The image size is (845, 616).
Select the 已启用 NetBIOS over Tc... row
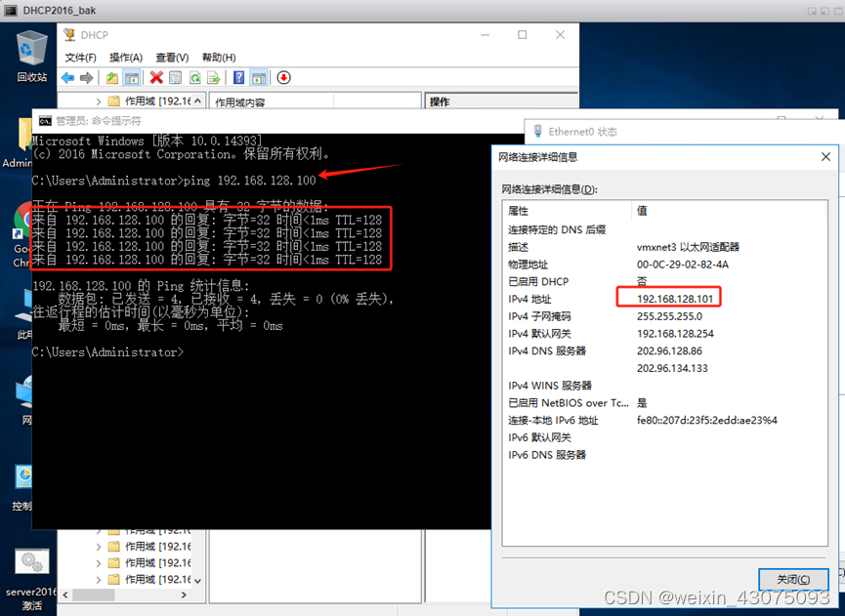click(664, 403)
